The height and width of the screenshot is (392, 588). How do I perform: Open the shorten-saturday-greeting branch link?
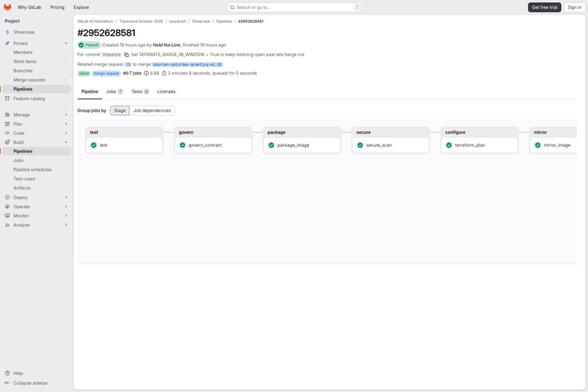187,64
